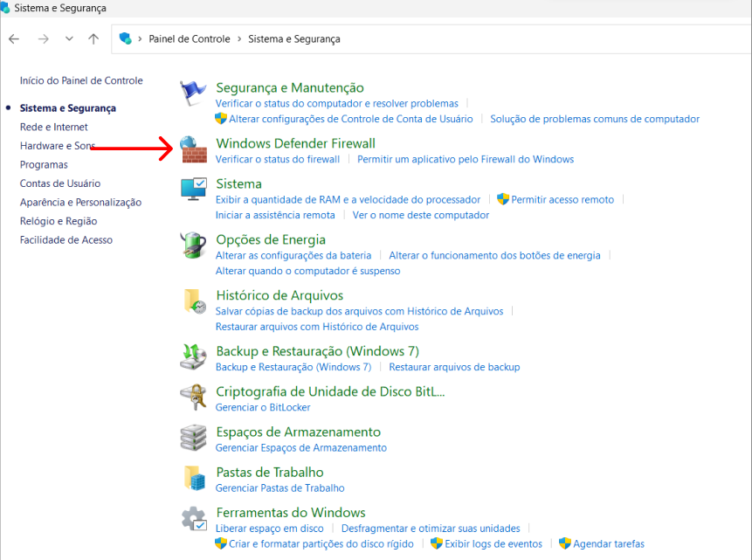
Task: Expand the chevron after Painel de Controle breadcrumb
Action: pos(239,39)
